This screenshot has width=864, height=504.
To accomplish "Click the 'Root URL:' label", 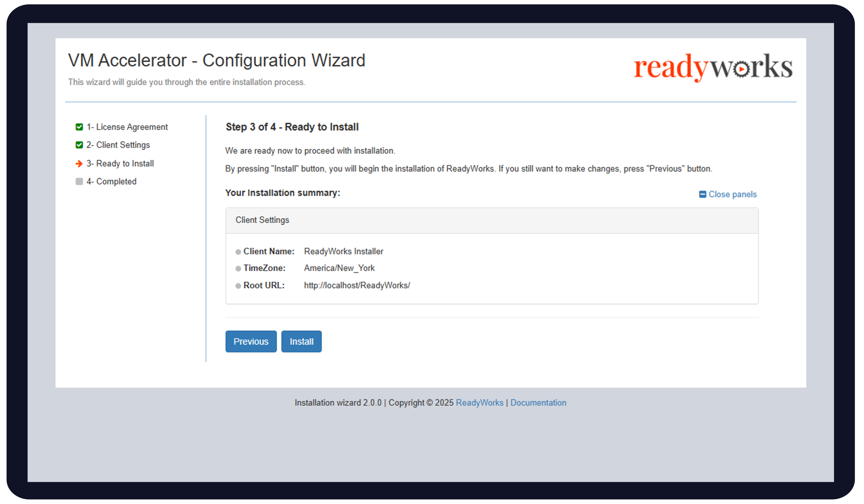I will click(x=264, y=285).
